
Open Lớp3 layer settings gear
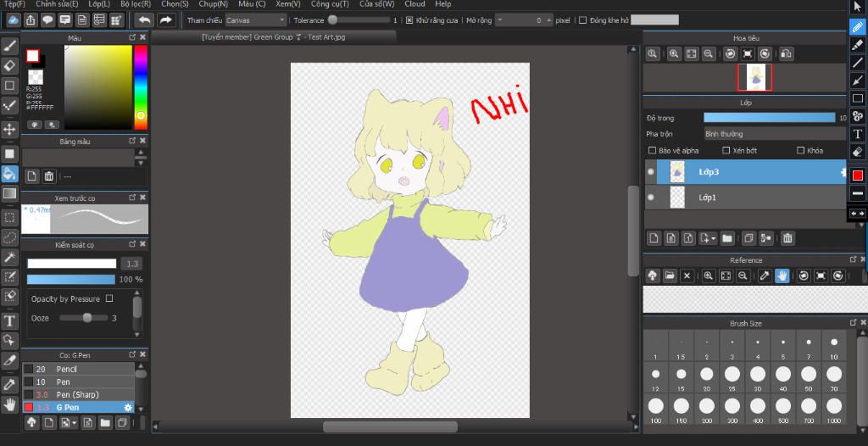point(843,172)
